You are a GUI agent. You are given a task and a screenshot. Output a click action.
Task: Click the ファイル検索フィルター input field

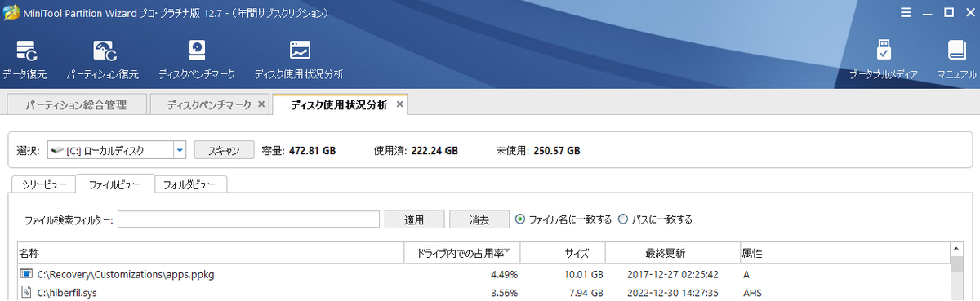pyautogui.click(x=249, y=219)
